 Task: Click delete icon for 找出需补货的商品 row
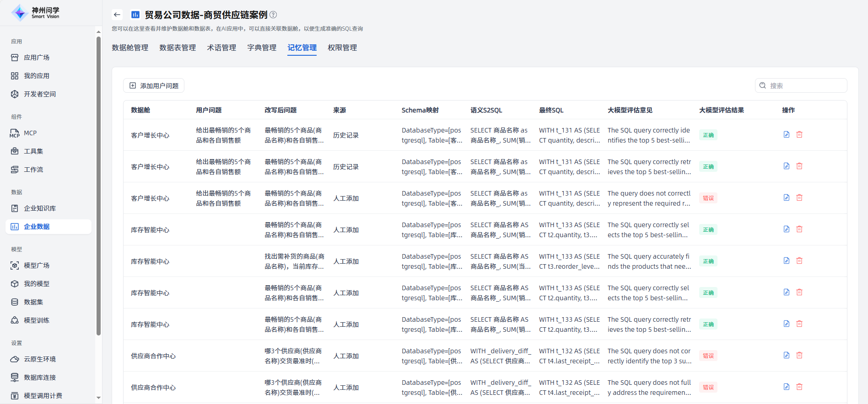799,260
